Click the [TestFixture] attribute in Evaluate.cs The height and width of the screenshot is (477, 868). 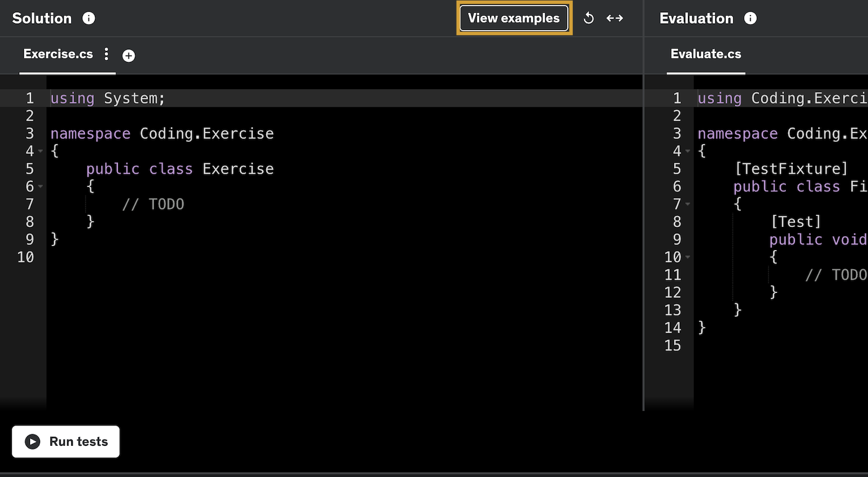791,169
